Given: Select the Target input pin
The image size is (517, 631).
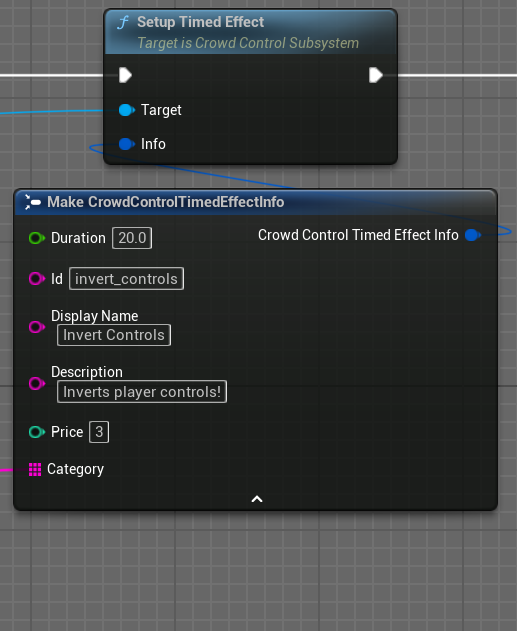Looking at the screenshot, I should 126,110.
